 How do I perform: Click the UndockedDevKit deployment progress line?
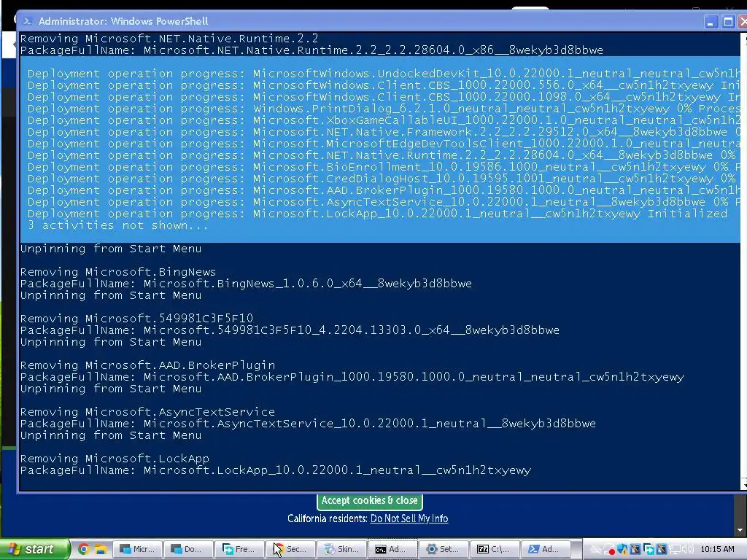[x=384, y=74]
